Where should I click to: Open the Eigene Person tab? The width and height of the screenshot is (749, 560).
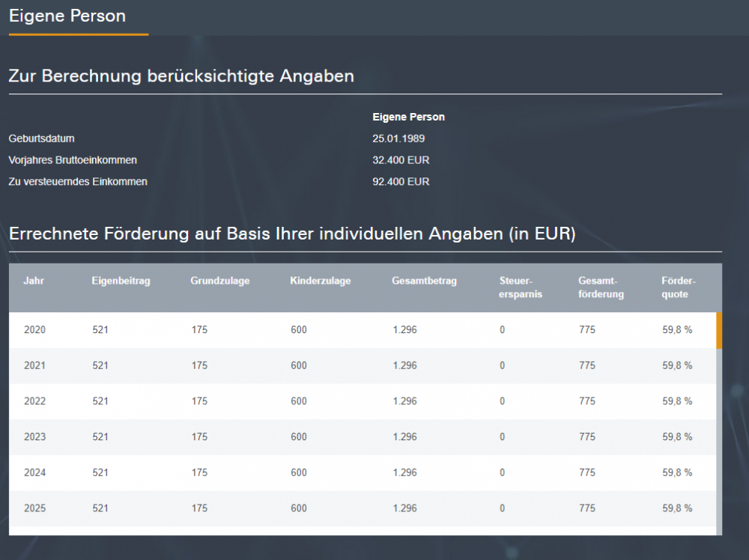(67, 16)
